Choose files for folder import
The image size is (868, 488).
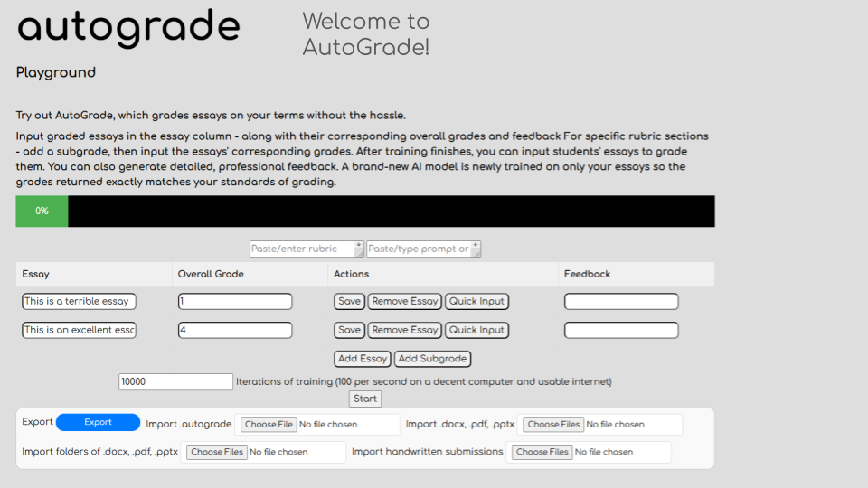pos(216,452)
